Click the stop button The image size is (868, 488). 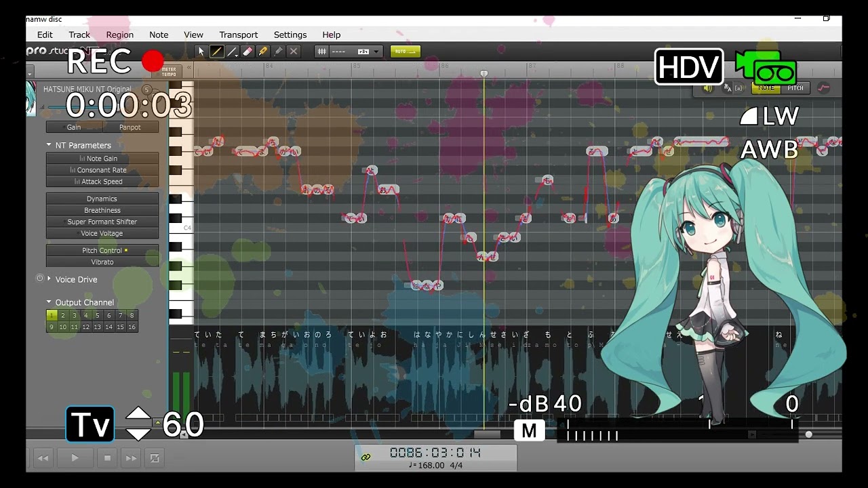pos(107,458)
